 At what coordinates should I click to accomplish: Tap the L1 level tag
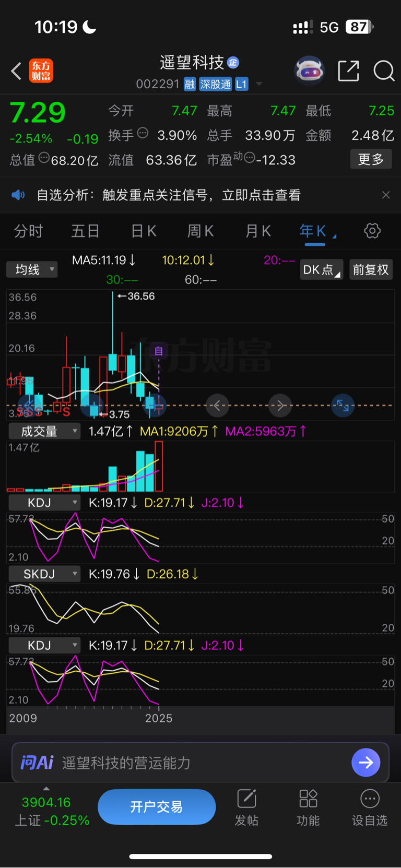pos(241,84)
